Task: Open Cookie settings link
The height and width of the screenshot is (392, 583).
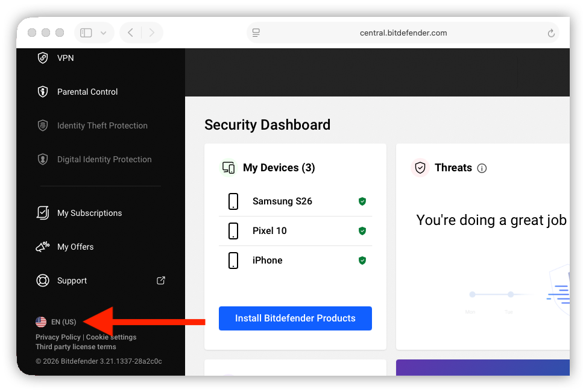Action: pyautogui.click(x=111, y=337)
